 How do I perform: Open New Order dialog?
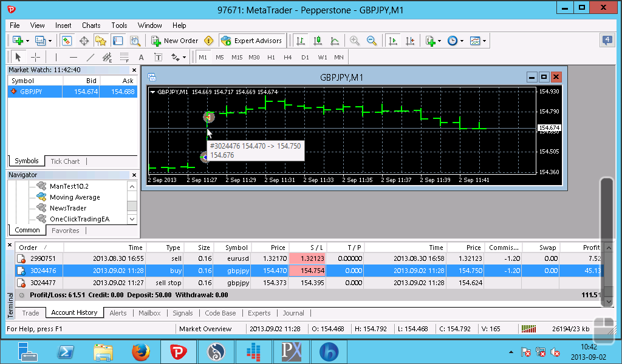pos(174,41)
